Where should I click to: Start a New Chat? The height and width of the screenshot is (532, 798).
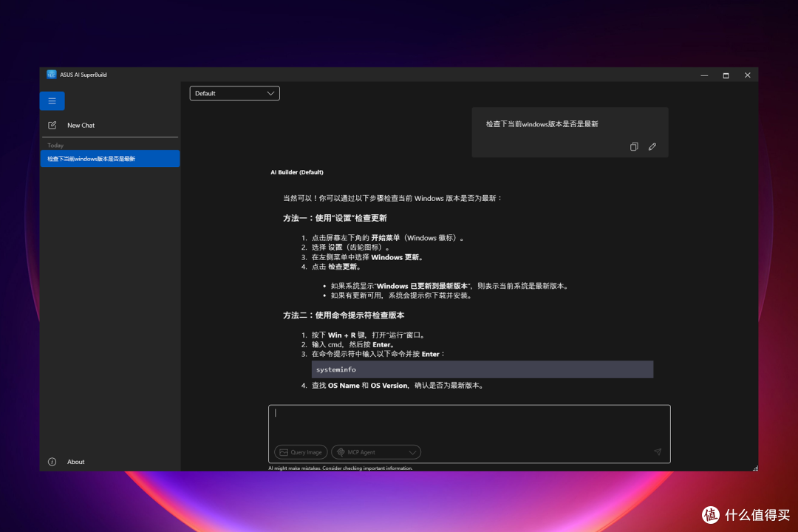(x=81, y=125)
